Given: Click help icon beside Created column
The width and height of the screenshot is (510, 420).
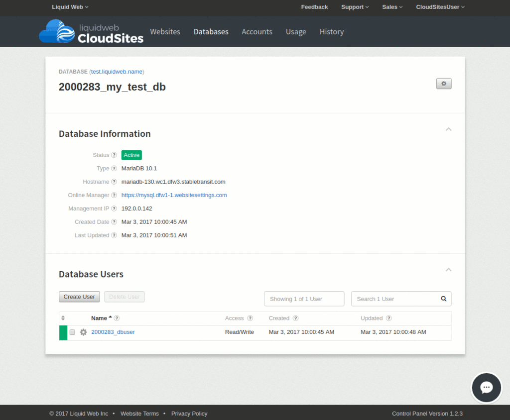Looking at the screenshot, I should [296, 318].
